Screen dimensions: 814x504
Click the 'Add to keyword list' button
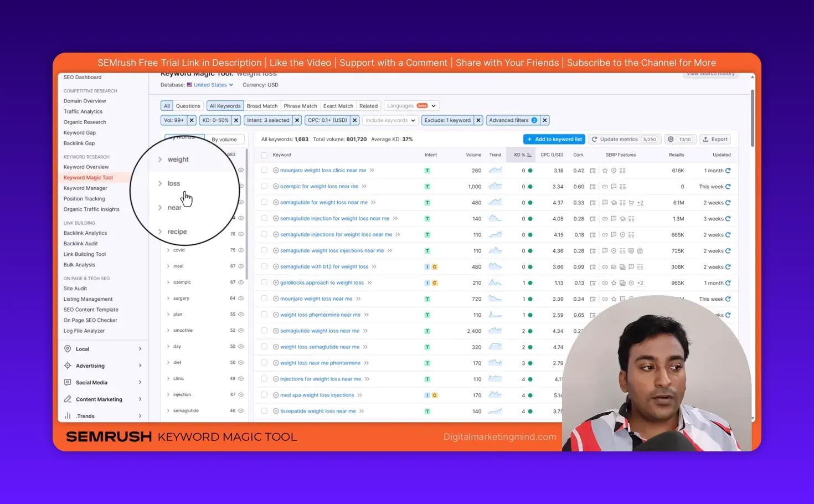pos(554,139)
